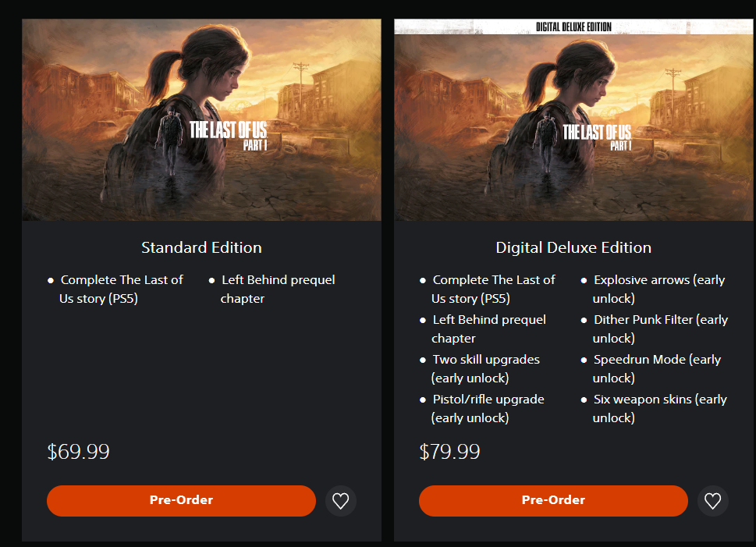Select Standard Edition's Left Behind prequel chapter item
Viewport: 756px width, 547px height.
click(x=272, y=289)
